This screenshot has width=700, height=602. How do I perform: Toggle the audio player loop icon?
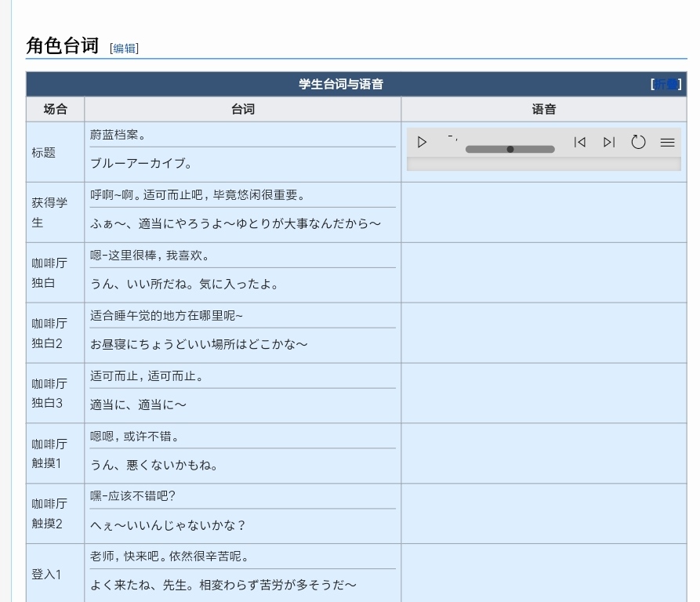pyautogui.click(x=638, y=143)
